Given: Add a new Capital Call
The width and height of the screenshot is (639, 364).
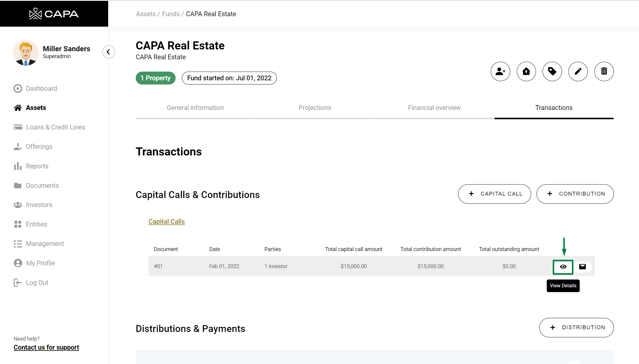Looking at the screenshot, I should click(494, 194).
